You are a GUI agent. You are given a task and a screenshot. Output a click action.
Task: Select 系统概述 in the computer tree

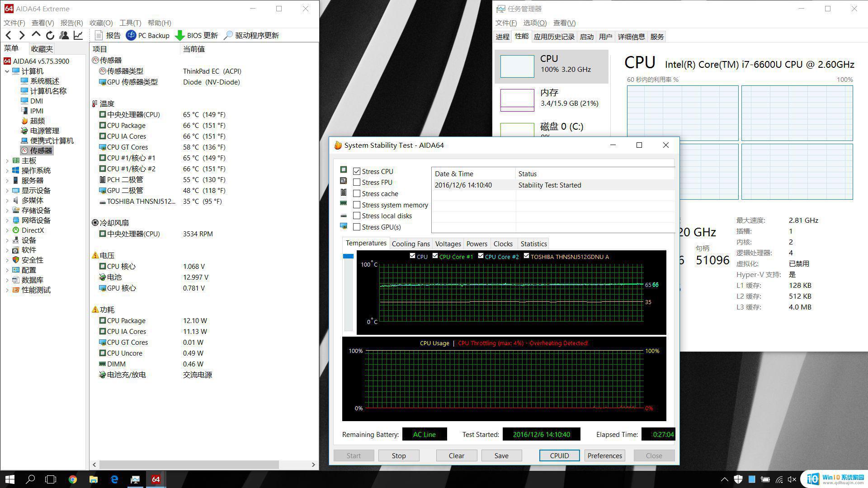point(40,81)
